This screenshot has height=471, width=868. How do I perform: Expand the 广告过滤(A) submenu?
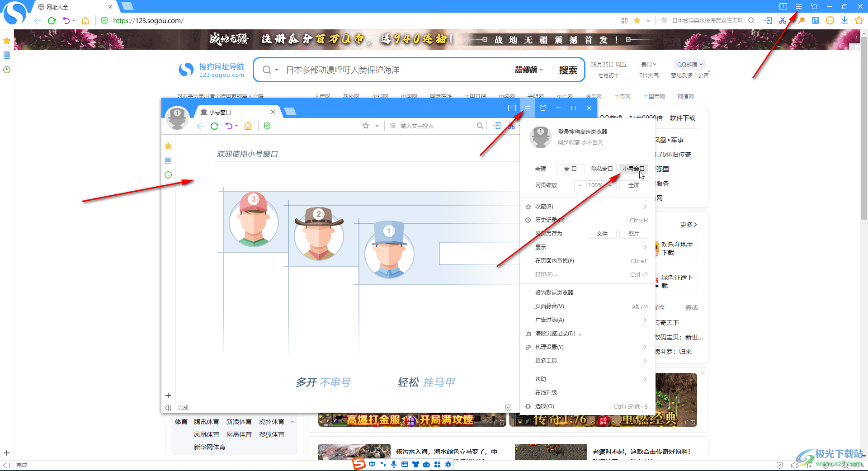pyautogui.click(x=588, y=320)
